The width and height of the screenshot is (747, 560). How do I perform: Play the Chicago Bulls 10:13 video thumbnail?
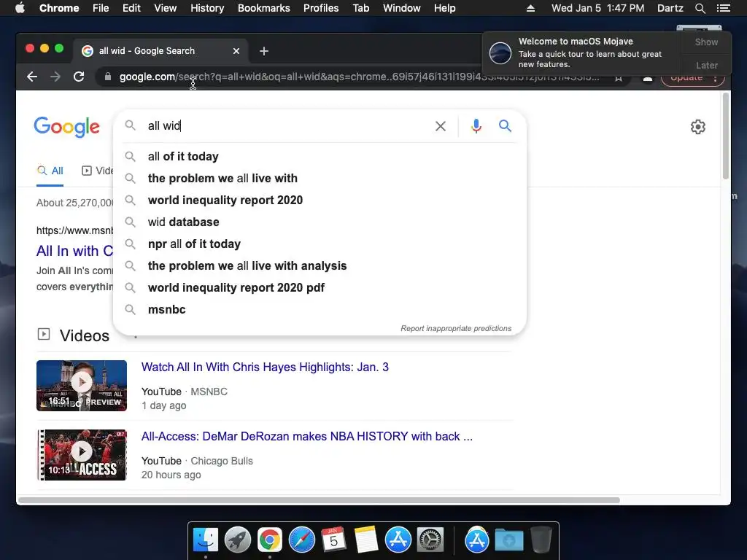(x=82, y=455)
